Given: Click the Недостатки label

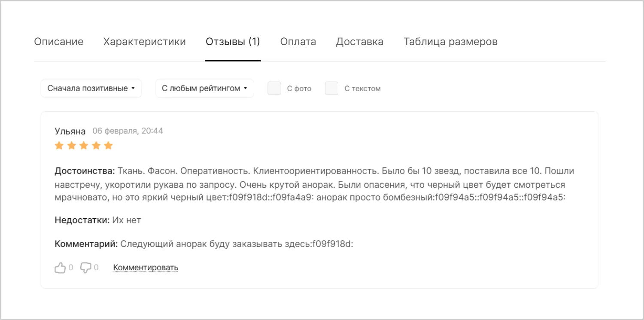Looking at the screenshot, I should click(82, 220).
